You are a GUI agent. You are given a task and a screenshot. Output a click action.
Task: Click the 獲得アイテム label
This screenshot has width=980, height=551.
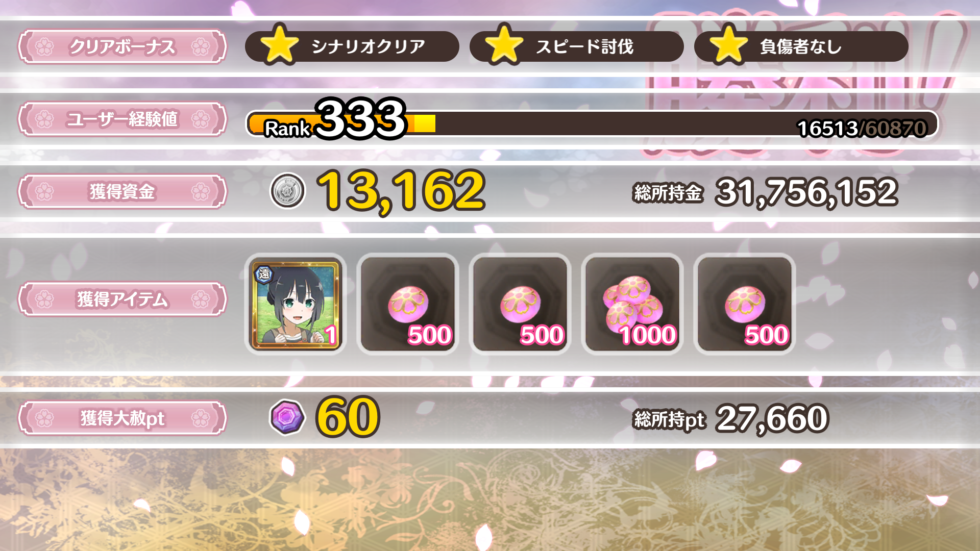(122, 299)
